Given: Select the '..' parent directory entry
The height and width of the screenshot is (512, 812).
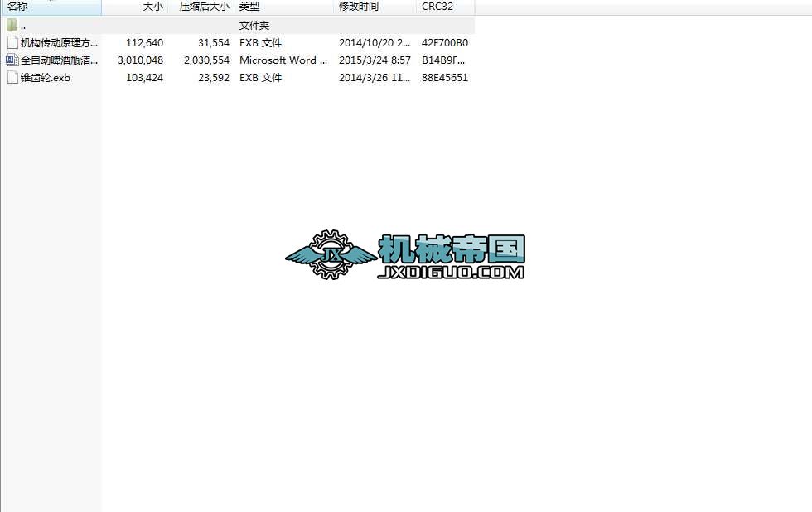Looking at the screenshot, I should coord(23,26).
